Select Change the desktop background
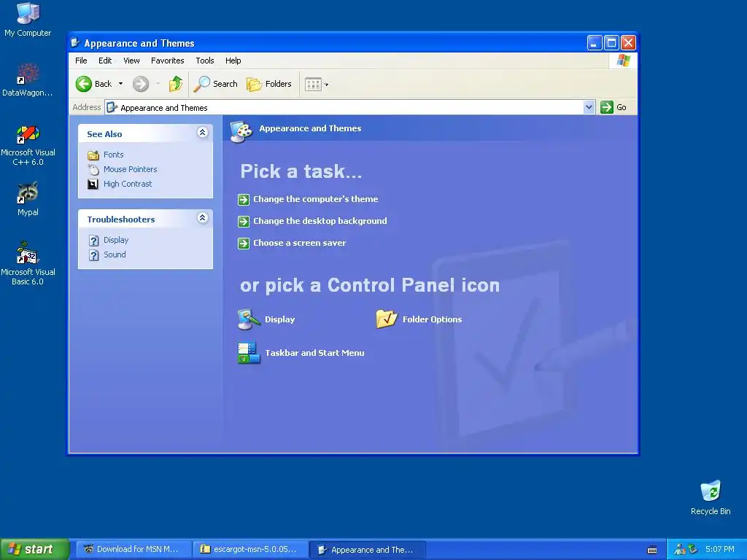The width and height of the screenshot is (747, 560). coord(320,221)
